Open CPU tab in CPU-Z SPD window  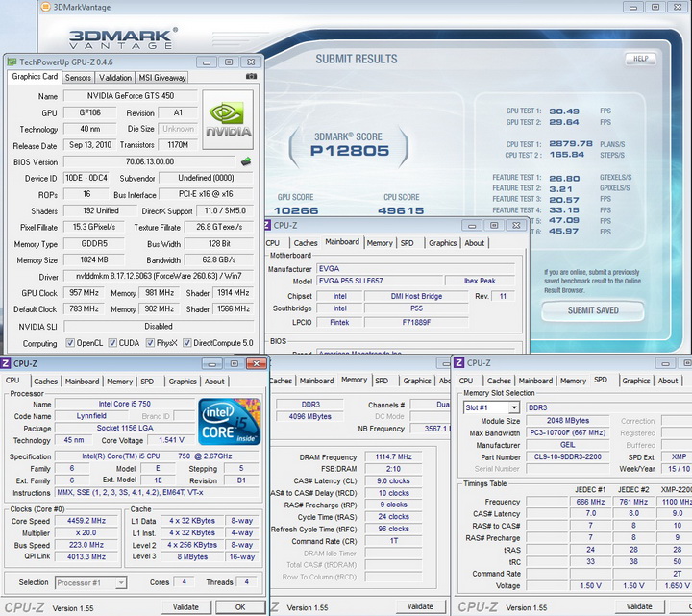[466, 381]
